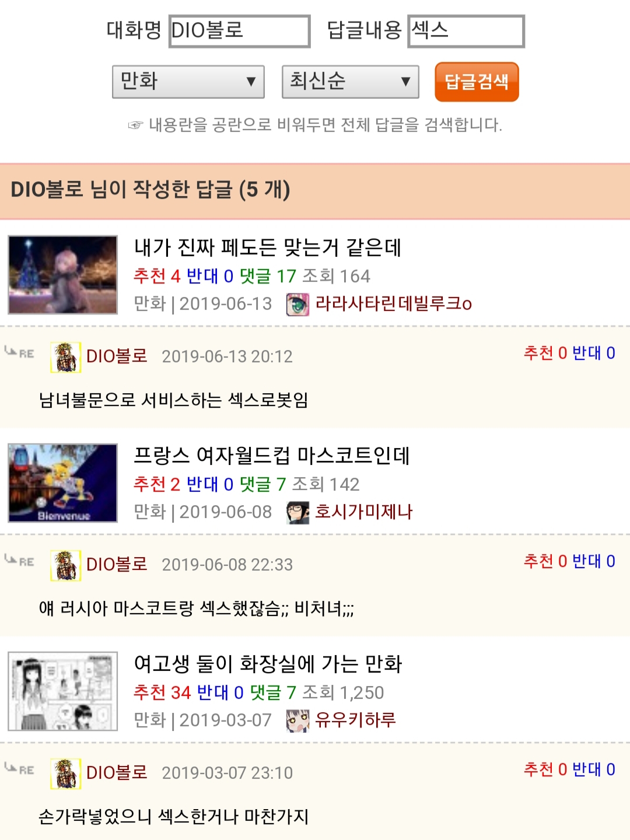This screenshot has height=840, width=630.
Task: Click RE reply arrow icon of 2019-03-07 comment
Action: pos(19,768)
